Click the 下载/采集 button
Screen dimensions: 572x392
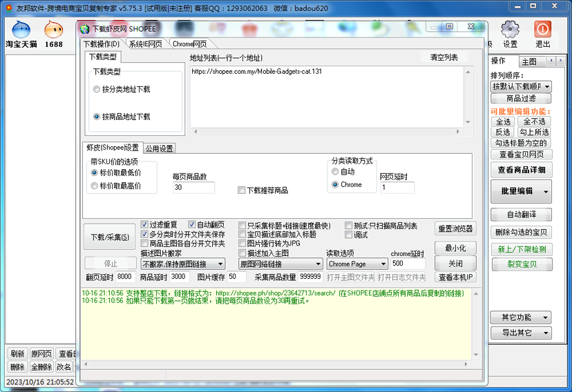[x=110, y=237]
